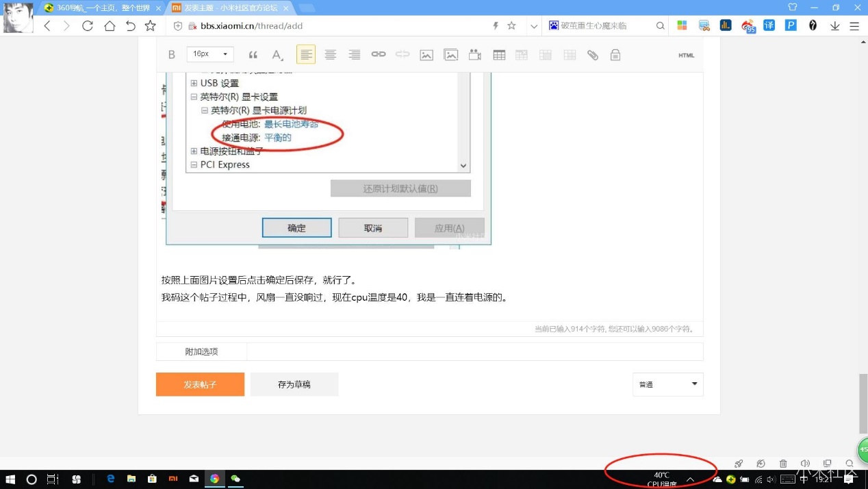Click the speaker icon in the browser status bar
Viewport: 868px width, 489px height.
point(805,464)
